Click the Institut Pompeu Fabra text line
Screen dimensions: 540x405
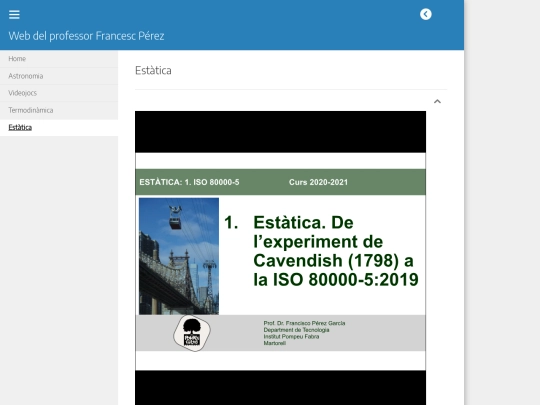(291, 336)
